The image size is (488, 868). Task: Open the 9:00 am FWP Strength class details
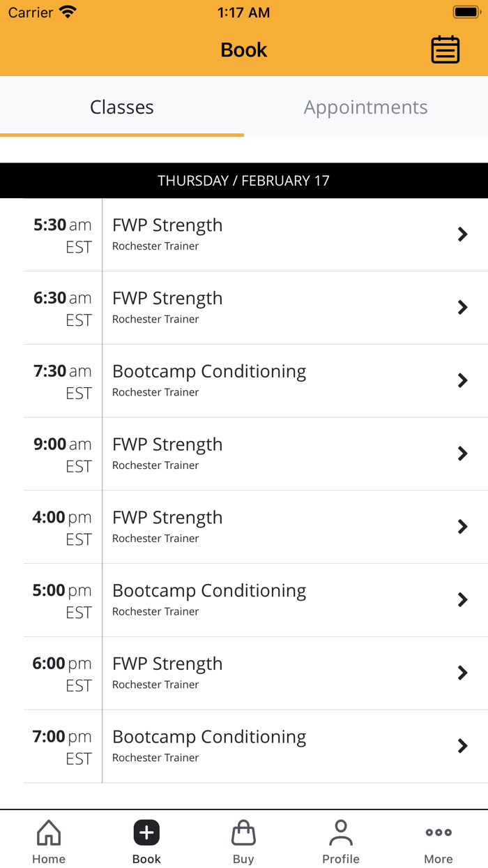pos(244,454)
